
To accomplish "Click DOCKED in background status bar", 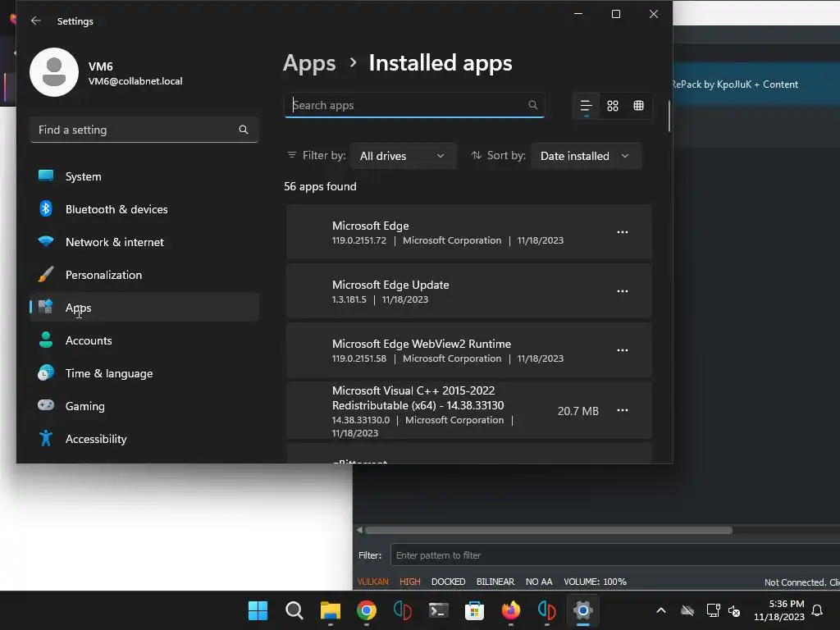I will click(448, 582).
